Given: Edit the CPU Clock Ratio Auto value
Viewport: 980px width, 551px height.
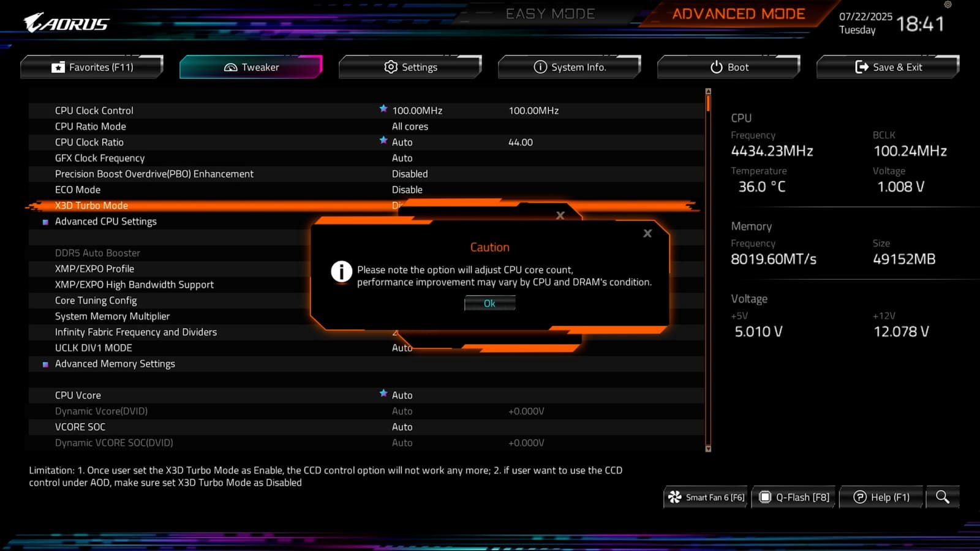Looking at the screenshot, I should [402, 142].
